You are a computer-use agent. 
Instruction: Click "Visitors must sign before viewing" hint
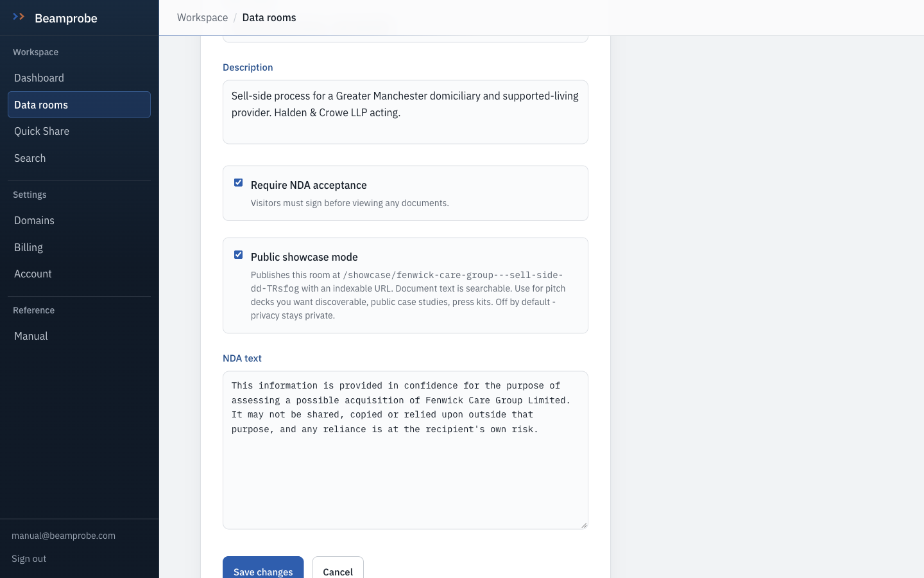350,203
